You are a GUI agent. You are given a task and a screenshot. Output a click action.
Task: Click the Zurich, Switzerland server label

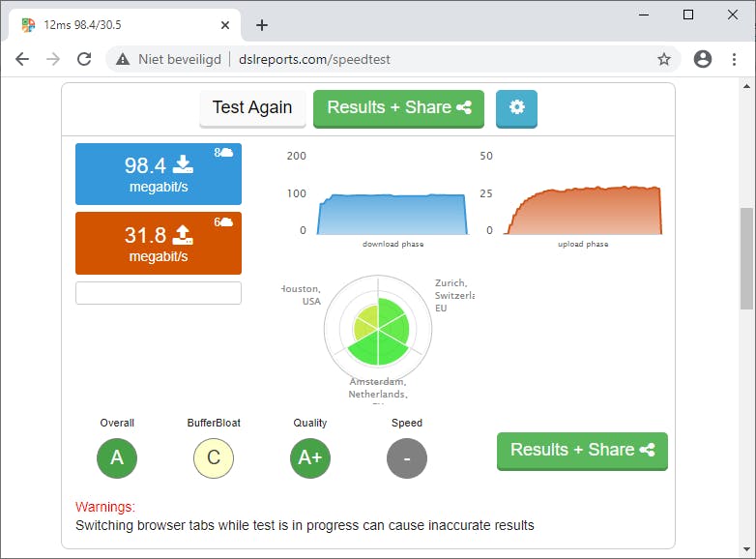(454, 295)
